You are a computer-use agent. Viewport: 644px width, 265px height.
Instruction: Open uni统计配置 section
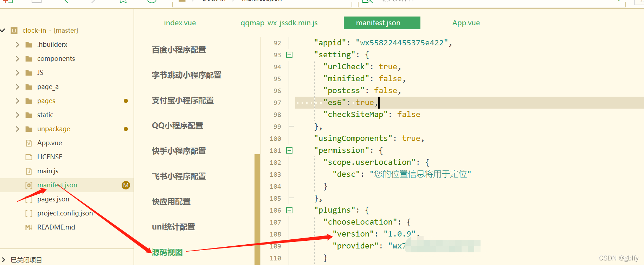tap(173, 227)
